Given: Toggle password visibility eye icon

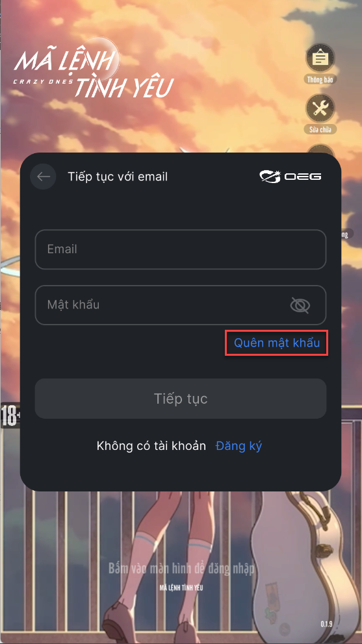Looking at the screenshot, I should 300,305.
